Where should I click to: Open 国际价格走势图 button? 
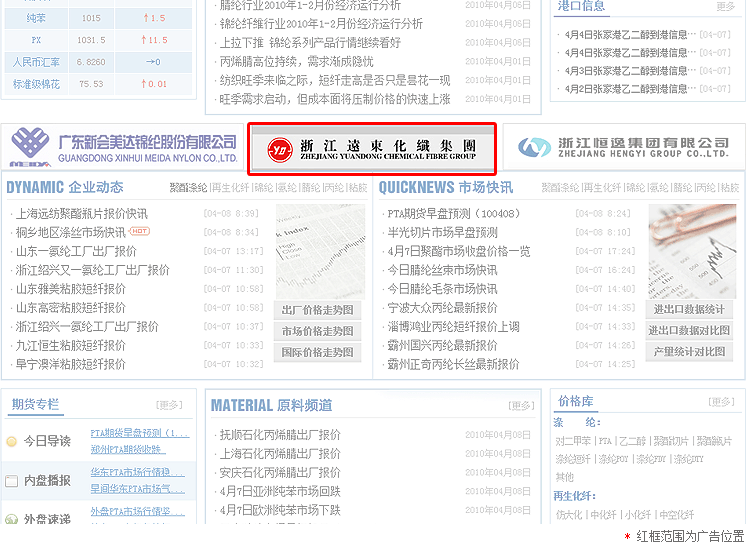317,353
